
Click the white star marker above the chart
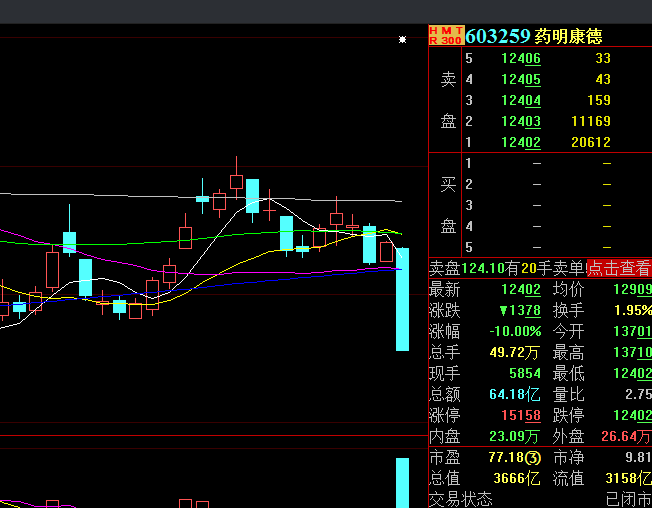[402, 40]
